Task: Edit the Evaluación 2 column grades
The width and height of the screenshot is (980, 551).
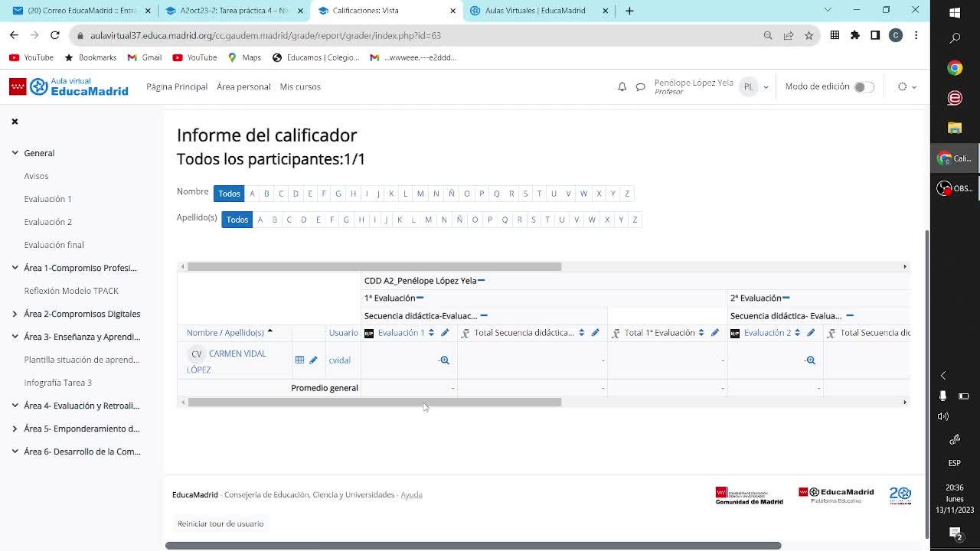Action: (811, 333)
